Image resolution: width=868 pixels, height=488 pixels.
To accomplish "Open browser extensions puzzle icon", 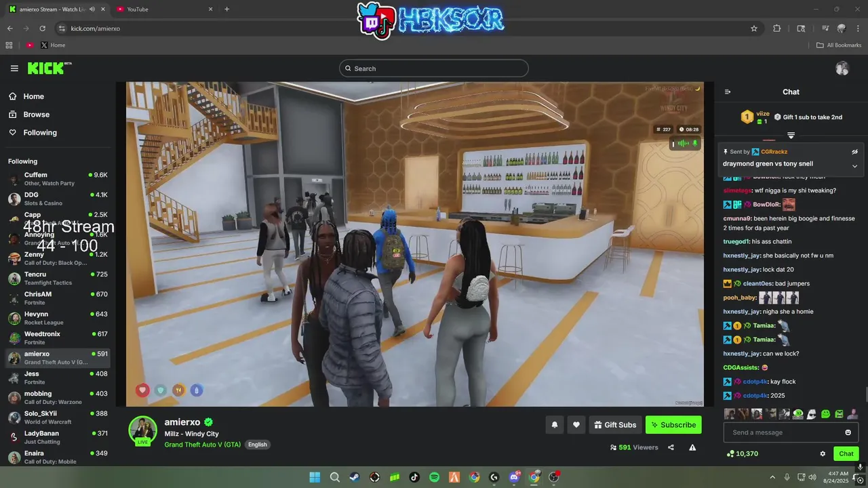I will [x=777, y=28].
